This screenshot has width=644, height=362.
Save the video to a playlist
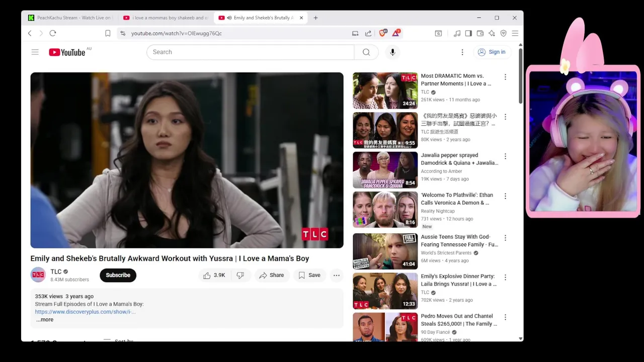[x=309, y=275]
